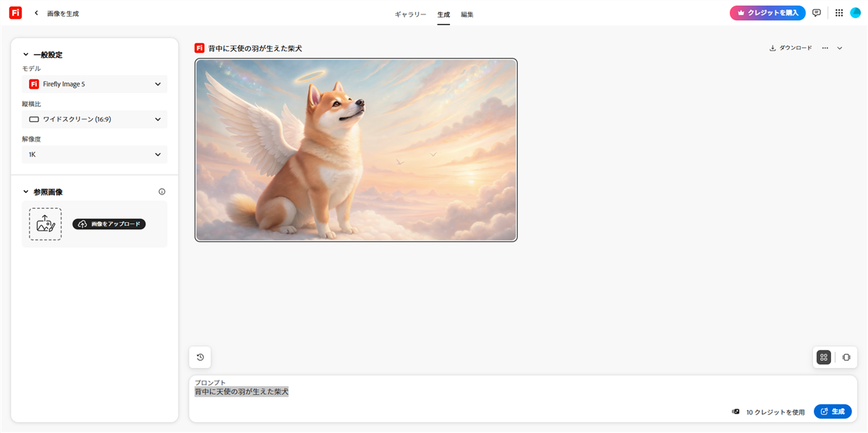868x433 pixels.
Task: Open the 1K resolution dropdown
Action: [x=95, y=155]
